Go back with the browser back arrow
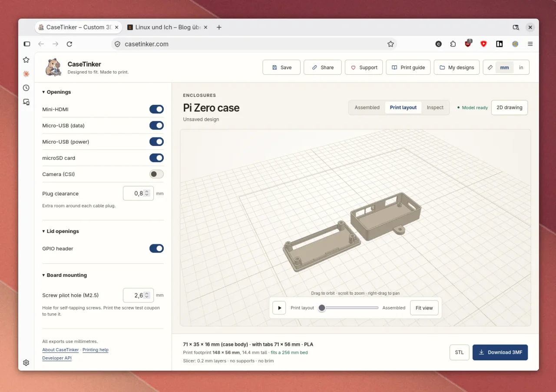Image resolution: width=556 pixels, height=392 pixels. [41, 44]
